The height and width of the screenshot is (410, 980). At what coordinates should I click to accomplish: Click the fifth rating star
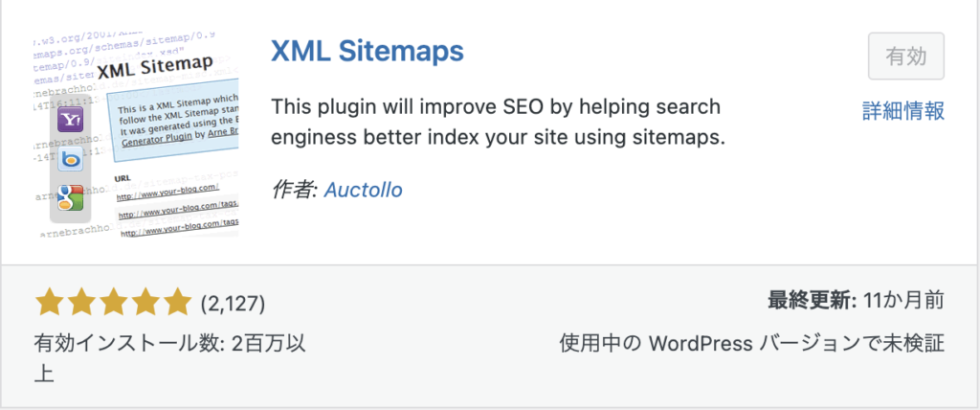(177, 304)
